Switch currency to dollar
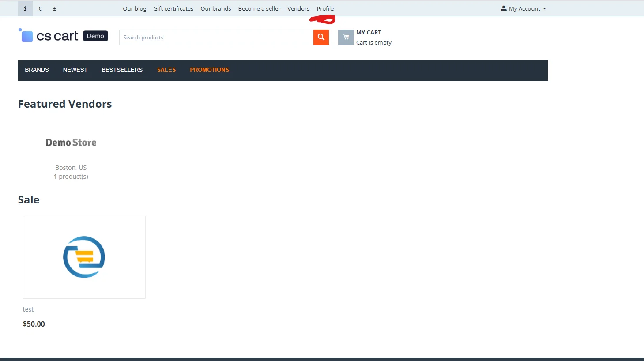644x361 pixels. tap(25, 8)
